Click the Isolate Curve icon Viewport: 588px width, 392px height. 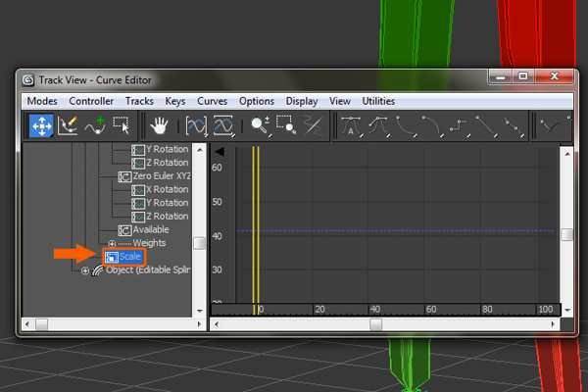point(314,125)
